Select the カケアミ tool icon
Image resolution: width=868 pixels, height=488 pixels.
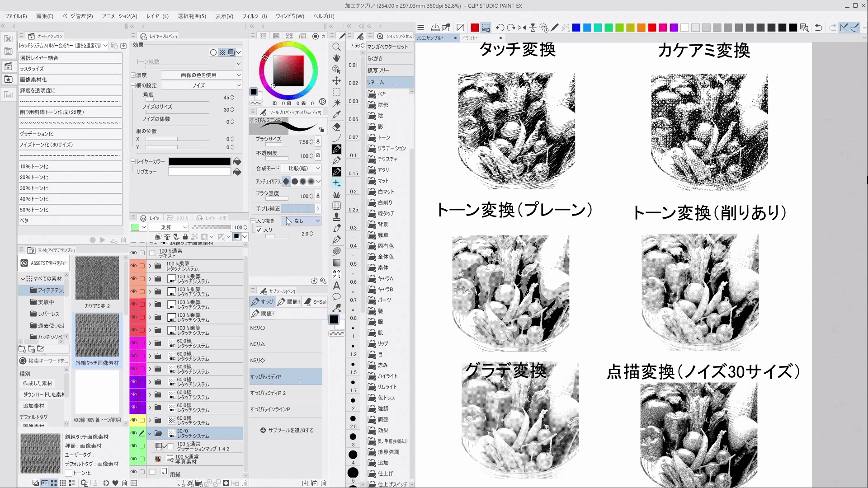click(336, 274)
